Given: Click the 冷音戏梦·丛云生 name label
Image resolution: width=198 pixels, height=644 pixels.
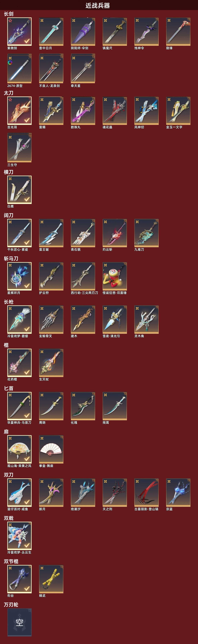Looking at the screenshot, I should coord(19,552).
